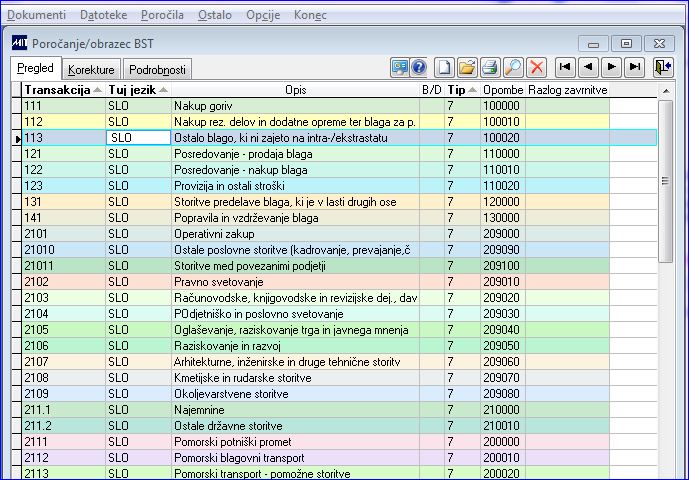Open record using the folder icon
The width and height of the screenshot is (689, 480).
point(467,68)
